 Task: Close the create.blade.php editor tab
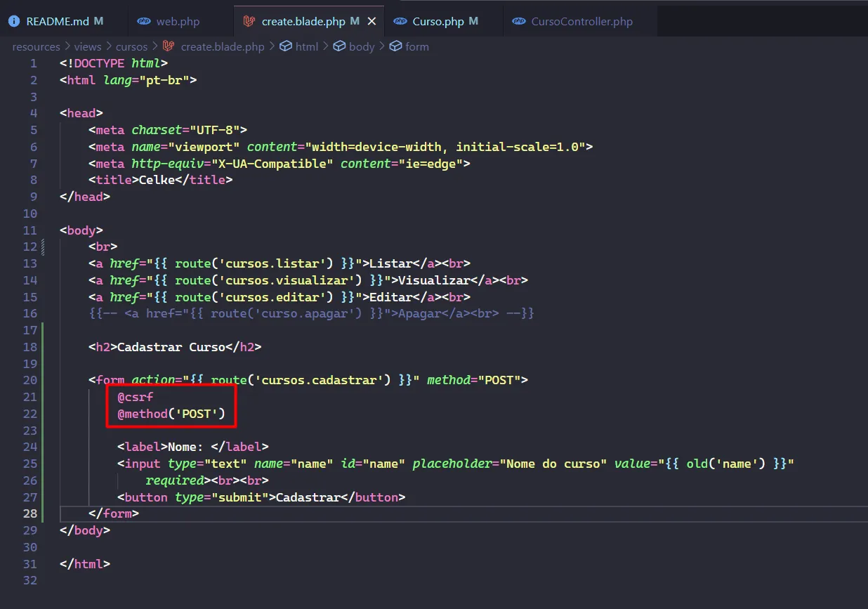372,22
